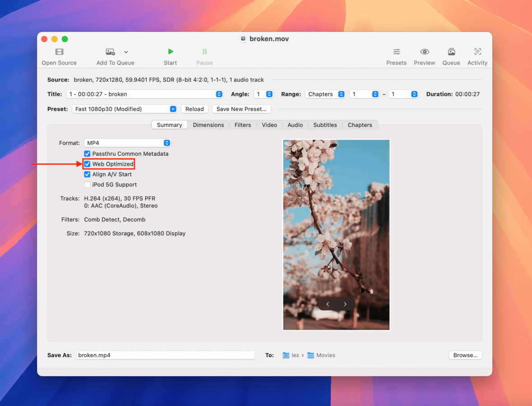Maximize the window with green button
The height and width of the screenshot is (406, 532).
tap(65, 39)
